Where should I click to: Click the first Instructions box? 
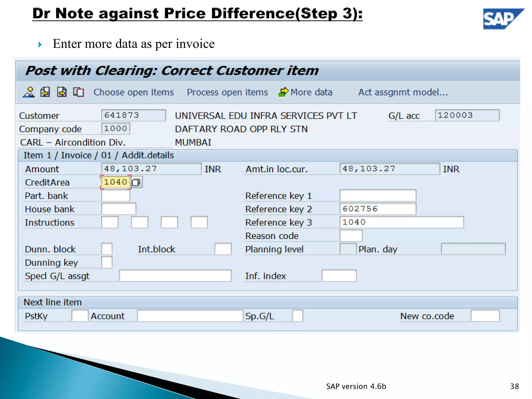(x=110, y=222)
